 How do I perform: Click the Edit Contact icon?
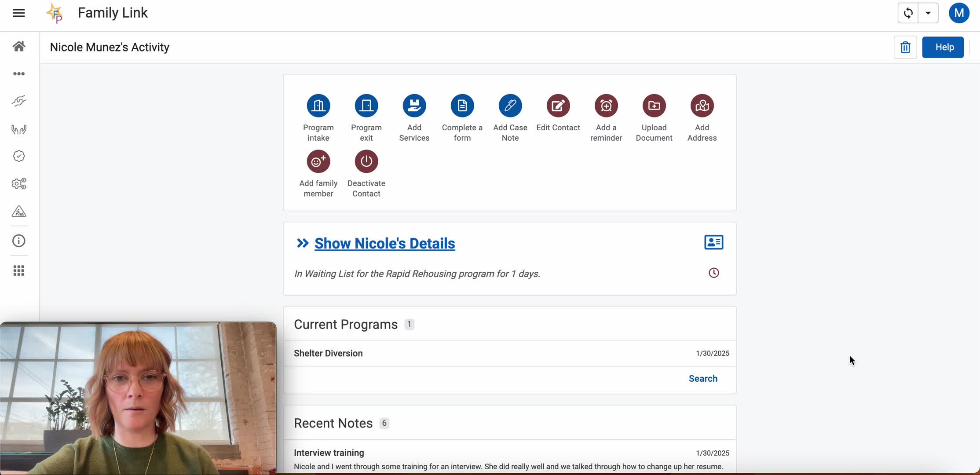pos(558,106)
